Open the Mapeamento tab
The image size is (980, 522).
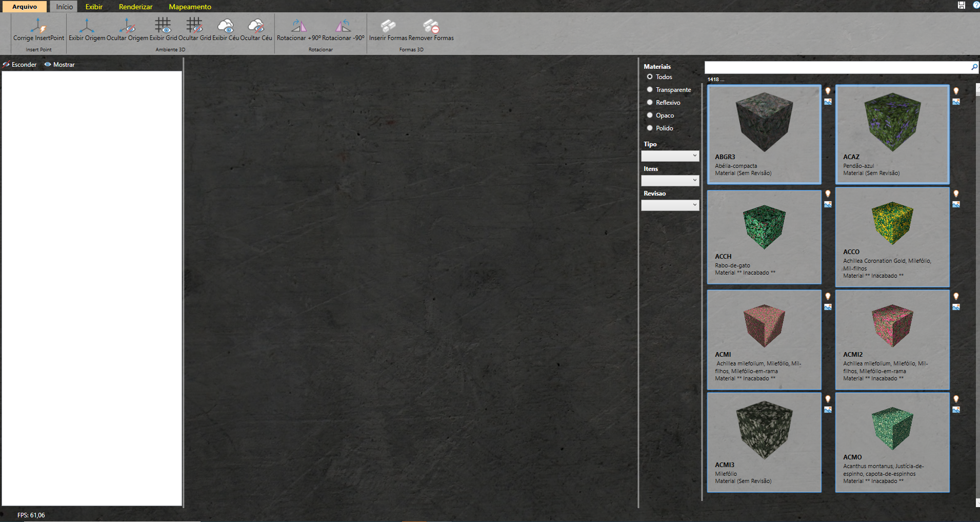click(190, 7)
